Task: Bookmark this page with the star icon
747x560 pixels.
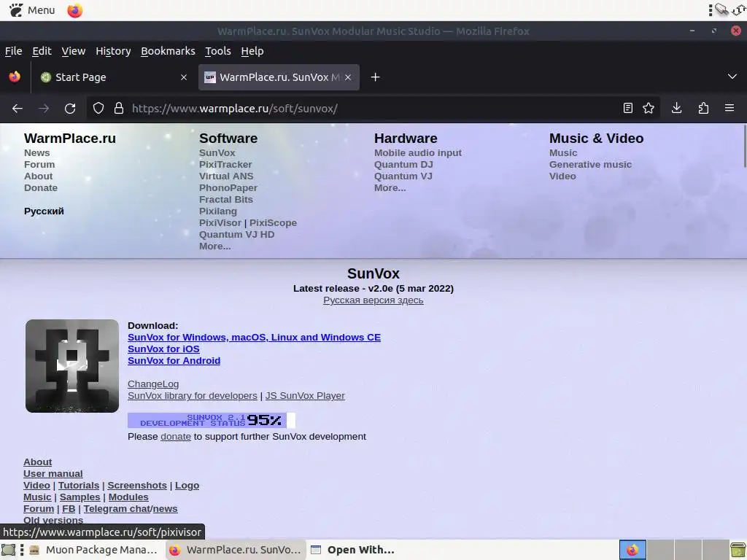Action: 649,108
